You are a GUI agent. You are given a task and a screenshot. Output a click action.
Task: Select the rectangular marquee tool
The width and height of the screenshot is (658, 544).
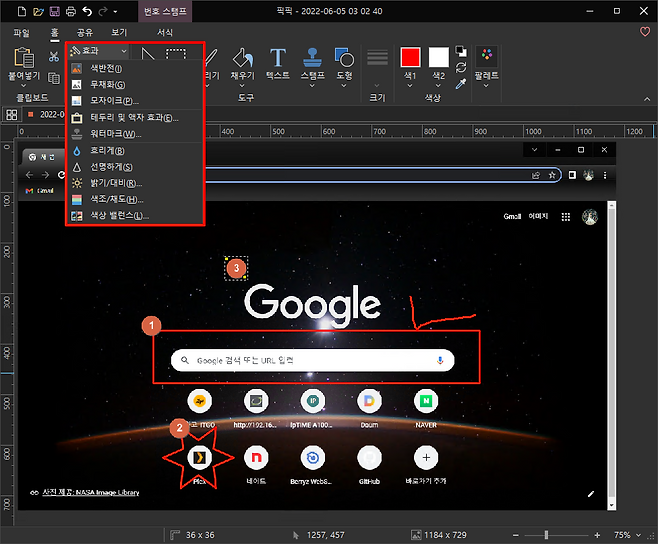coord(175,54)
